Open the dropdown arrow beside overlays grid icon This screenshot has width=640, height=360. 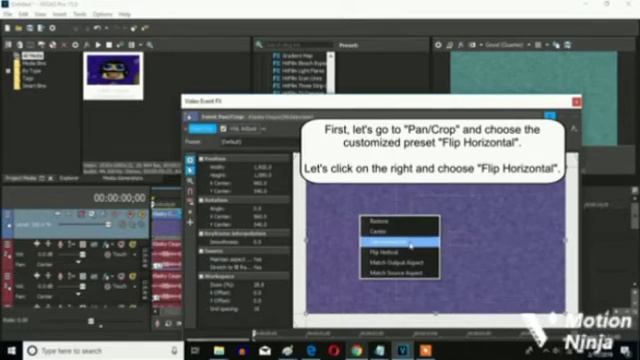point(547,45)
